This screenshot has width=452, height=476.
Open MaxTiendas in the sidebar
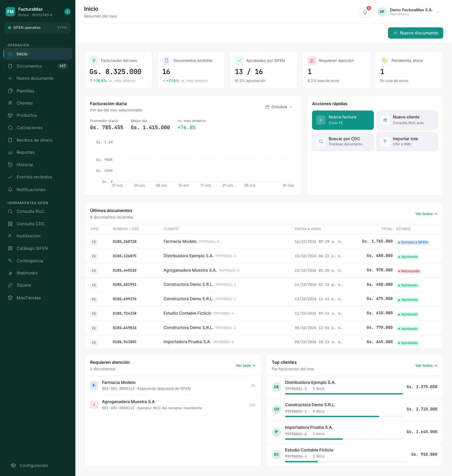(x=38, y=298)
